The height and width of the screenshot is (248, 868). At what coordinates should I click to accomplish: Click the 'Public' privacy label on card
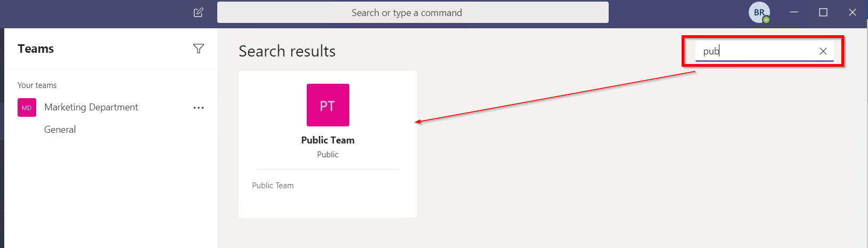pyautogui.click(x=327, y=155)
